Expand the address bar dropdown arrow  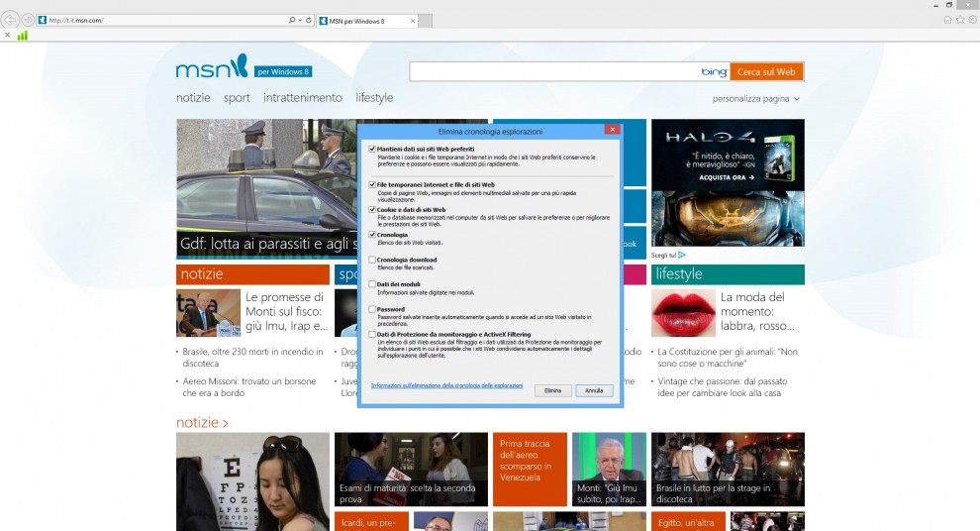coord(300,20)
